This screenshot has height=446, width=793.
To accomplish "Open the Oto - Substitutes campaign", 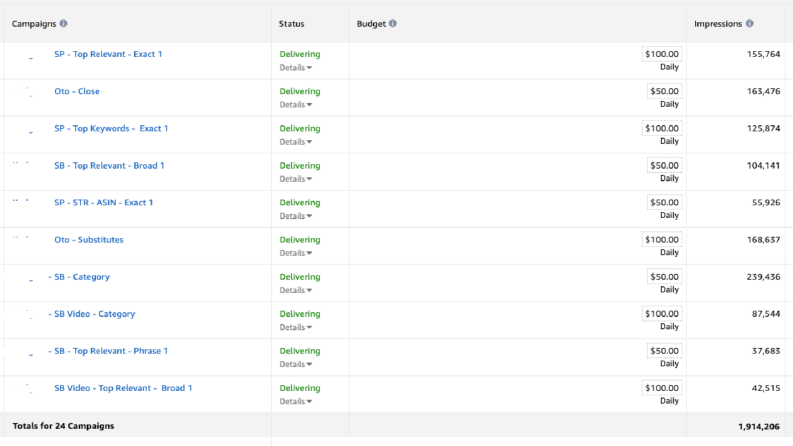I will [x=89, y=240].
